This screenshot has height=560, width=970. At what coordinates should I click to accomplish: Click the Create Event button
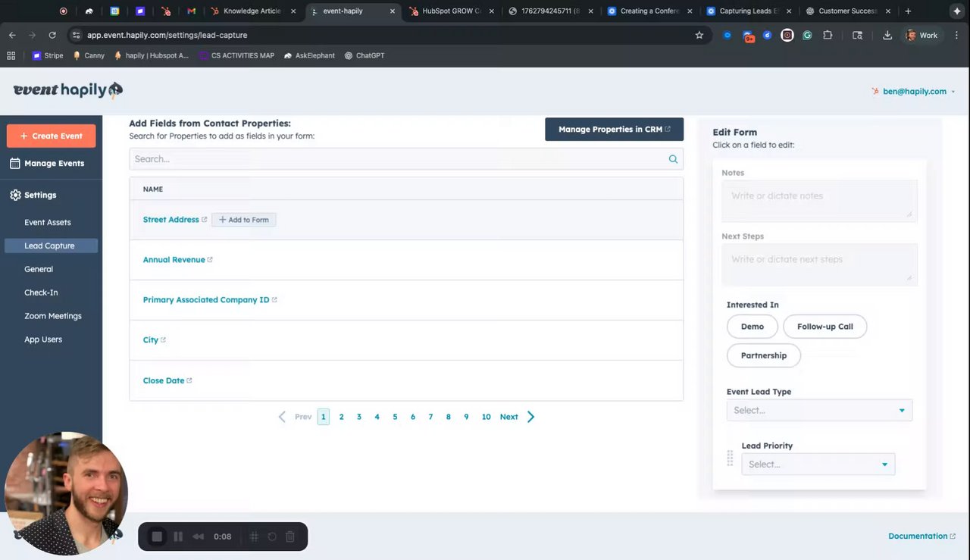pos(51,136)
